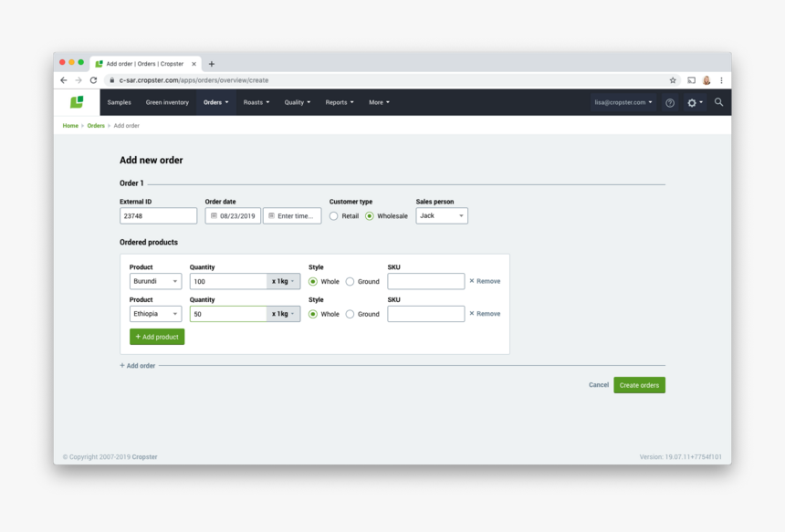Viewport: 785px width, 532px height.
Task: Click calendar icon in Order date field
Action: 214,215
